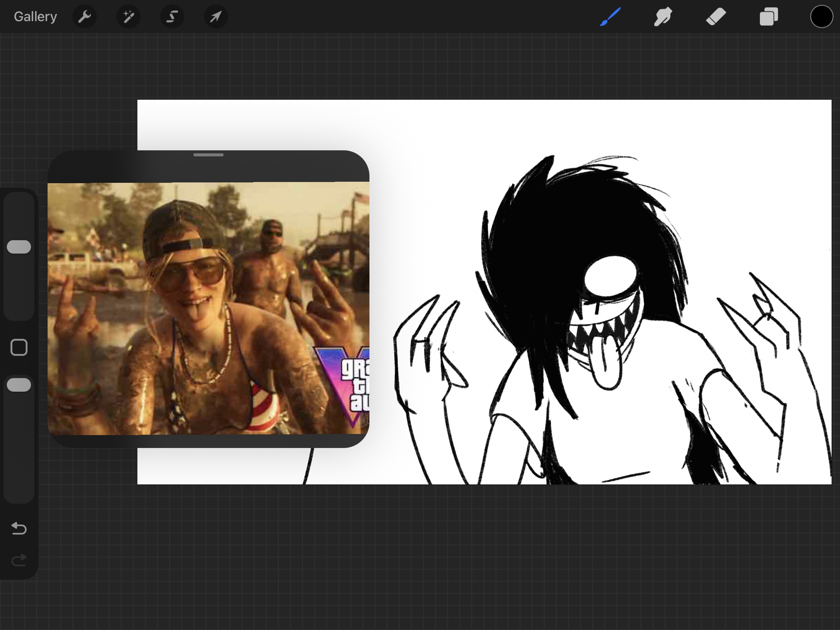Click the brush opacity slider handle
Screen dimensions: 840x630
(19, 385)
